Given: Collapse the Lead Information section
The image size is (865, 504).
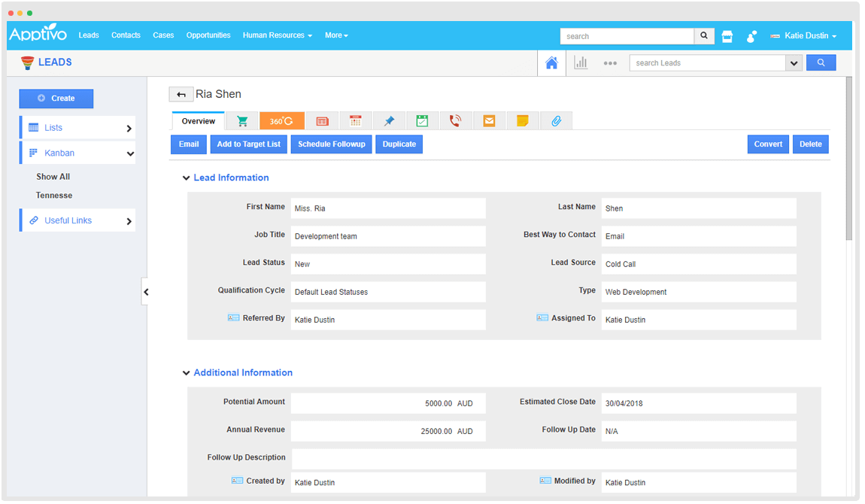Looking at the screenshot, I should pos(186,178).
